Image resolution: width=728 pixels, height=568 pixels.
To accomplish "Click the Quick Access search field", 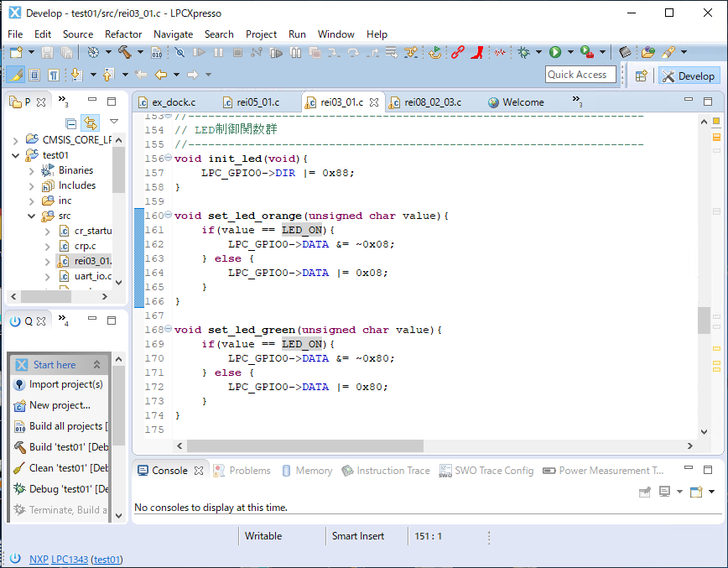I will [x=580, y=75].
